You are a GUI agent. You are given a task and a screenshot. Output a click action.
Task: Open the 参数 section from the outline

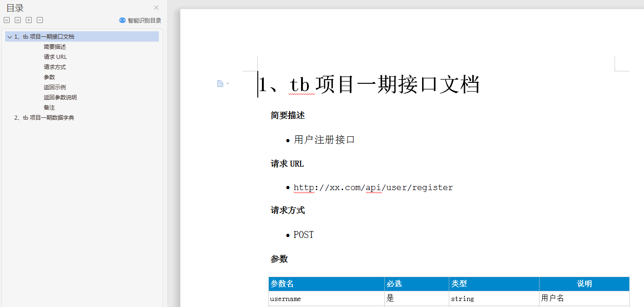coord(49,77)
